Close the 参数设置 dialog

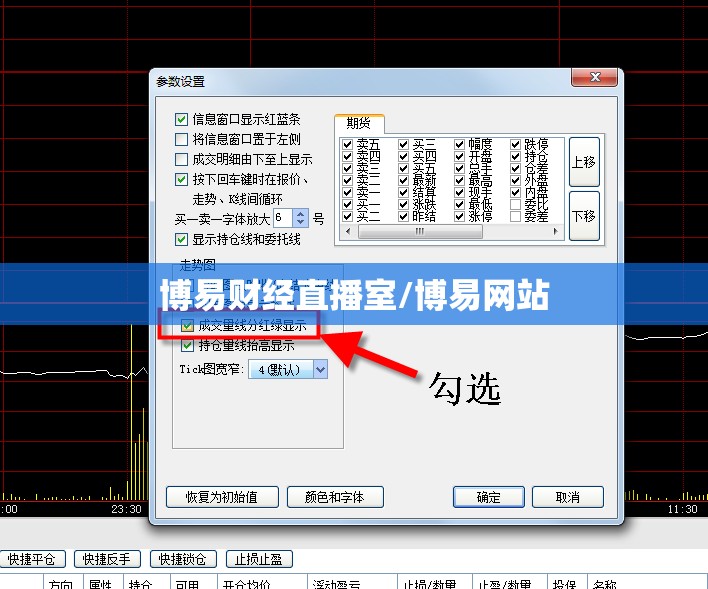(594, 77)
